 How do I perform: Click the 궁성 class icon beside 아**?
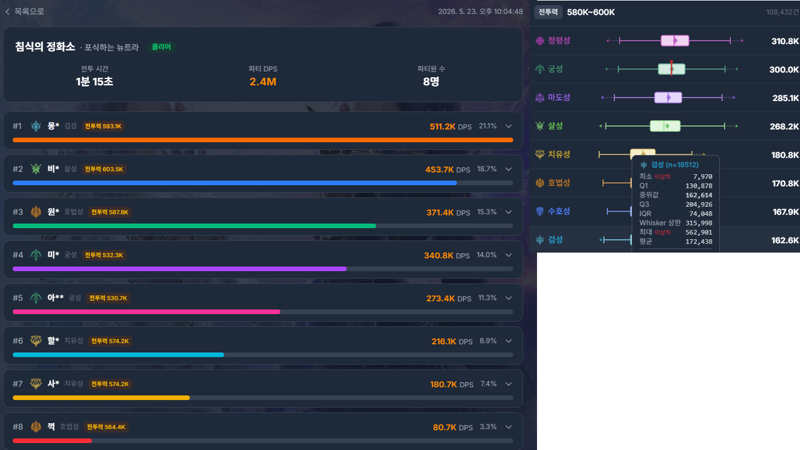tap(36, 297)
